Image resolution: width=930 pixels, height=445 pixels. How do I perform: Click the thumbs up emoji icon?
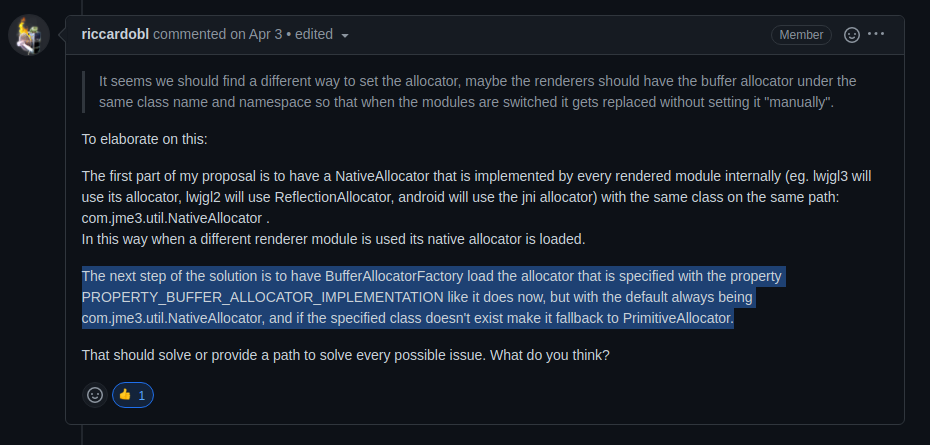pos(125,395)
